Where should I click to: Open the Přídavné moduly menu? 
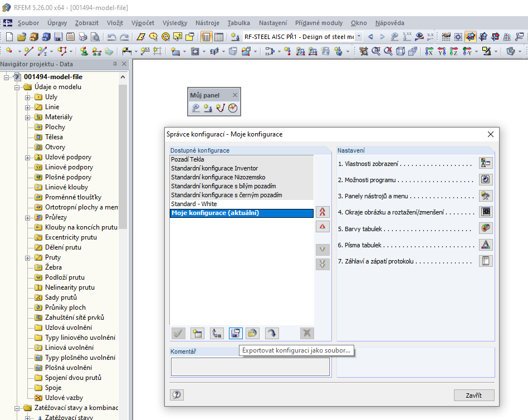point(319,23)
